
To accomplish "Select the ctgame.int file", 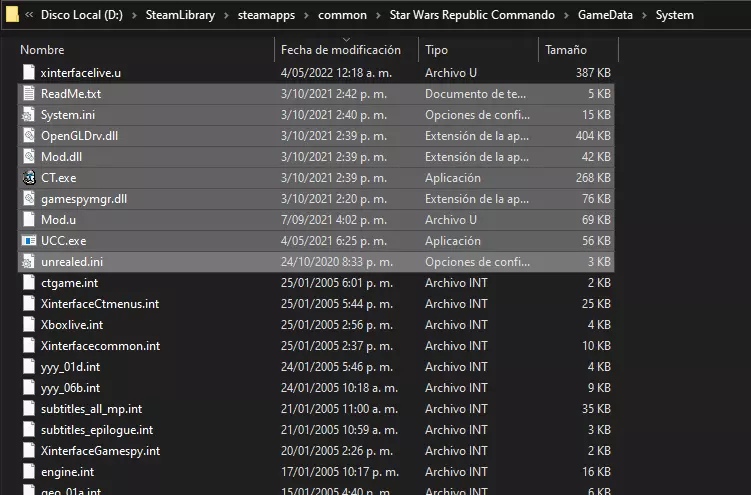I will tap(69, 283).
